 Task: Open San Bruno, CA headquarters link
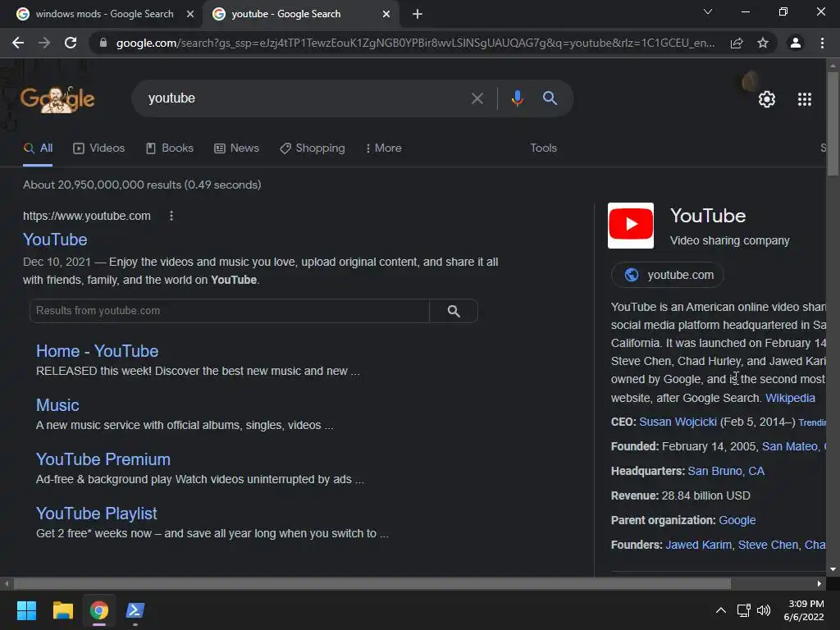726,472
